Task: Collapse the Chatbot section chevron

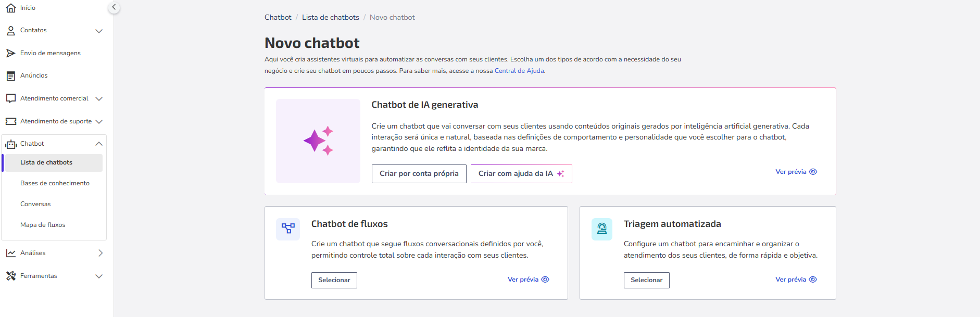Action: pyautogui.click(x=99, y=144)
